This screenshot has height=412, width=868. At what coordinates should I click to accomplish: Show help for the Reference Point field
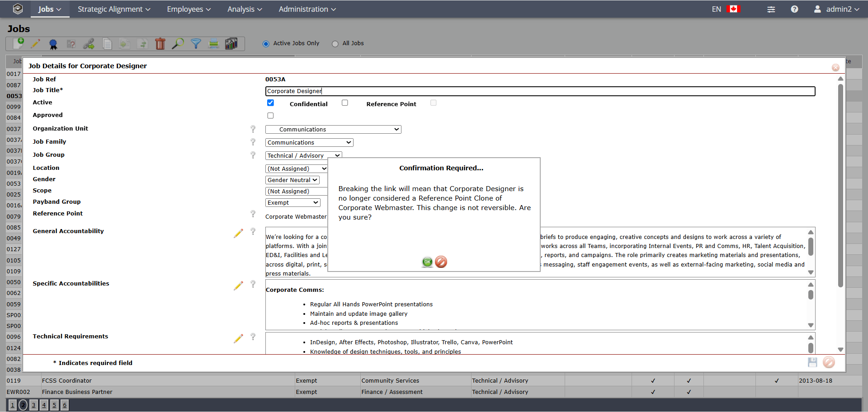tap(253, 214)
